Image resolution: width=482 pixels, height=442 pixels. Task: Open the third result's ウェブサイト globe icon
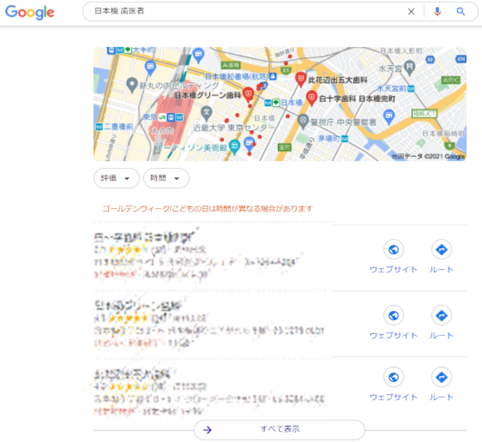click(394, 377)
